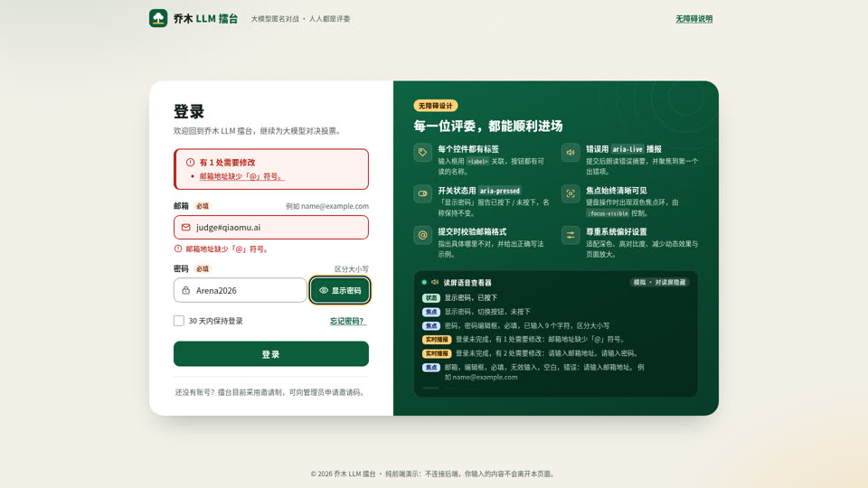
Task: Click the heading 每一位评委,都能顺利进场
Action: (488, 127)
